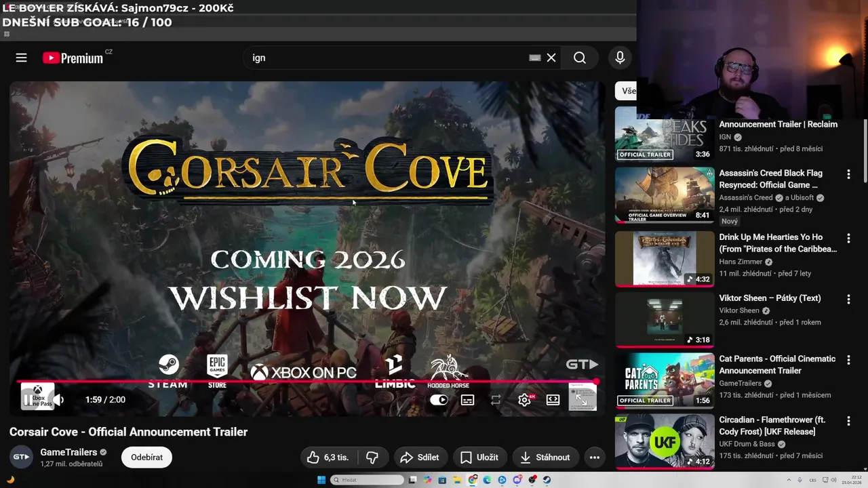Toggle subtitles captions button
868x488 pixels.
tap(467, 400)
